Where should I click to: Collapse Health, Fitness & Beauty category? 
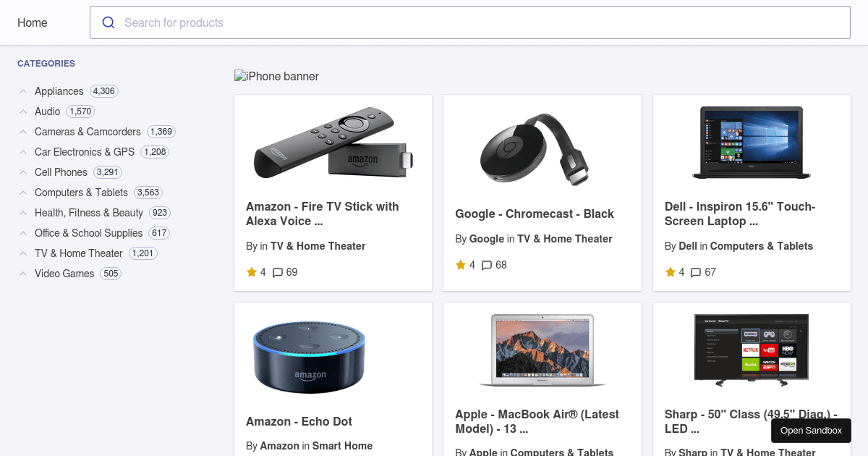tap(23, 213)
